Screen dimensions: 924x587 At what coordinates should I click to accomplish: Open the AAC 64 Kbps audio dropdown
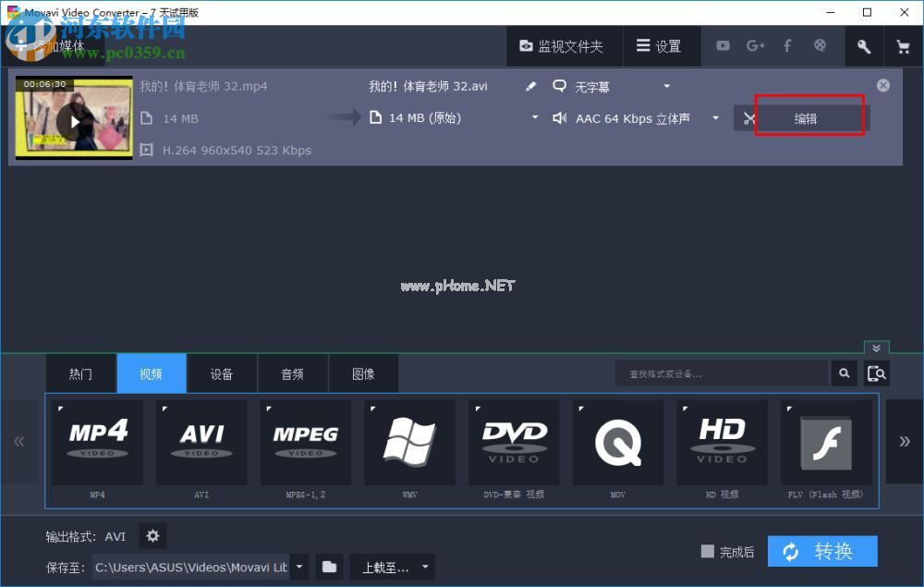714,117
